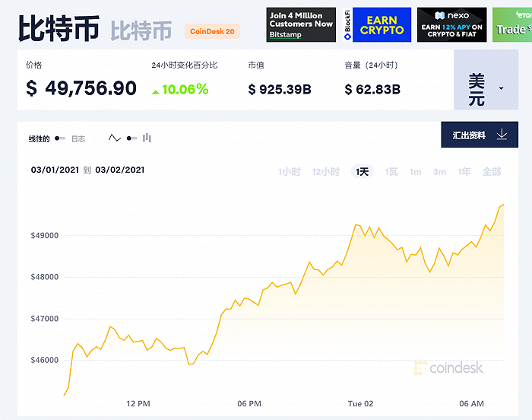Select the 12小时 time range tab
The image size is (532, 420).
tap(325, 172)
